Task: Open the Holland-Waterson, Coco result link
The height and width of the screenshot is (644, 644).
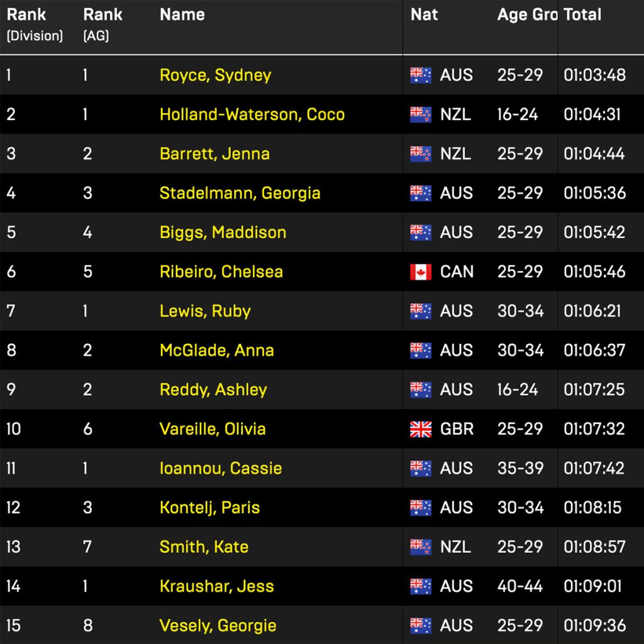Action: coord(252,114)
